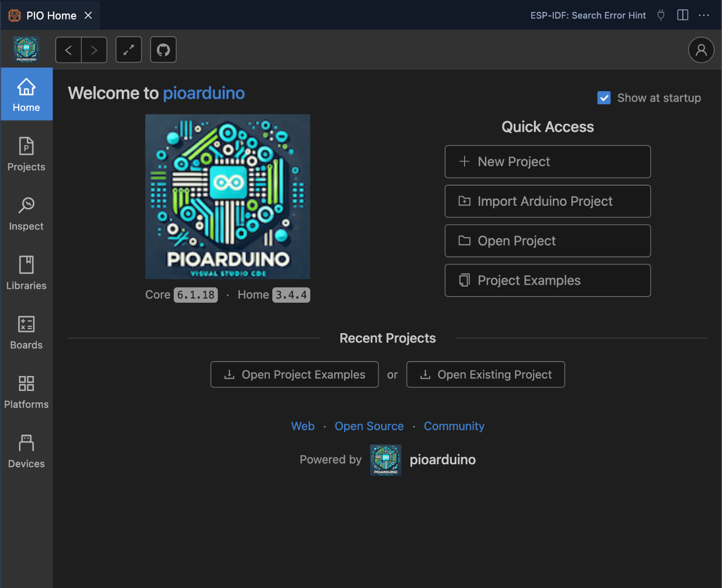Screen dimensions: 722x588
Task: Click the pioarduino logo in the top-left corner
Action: click(26, 50)
